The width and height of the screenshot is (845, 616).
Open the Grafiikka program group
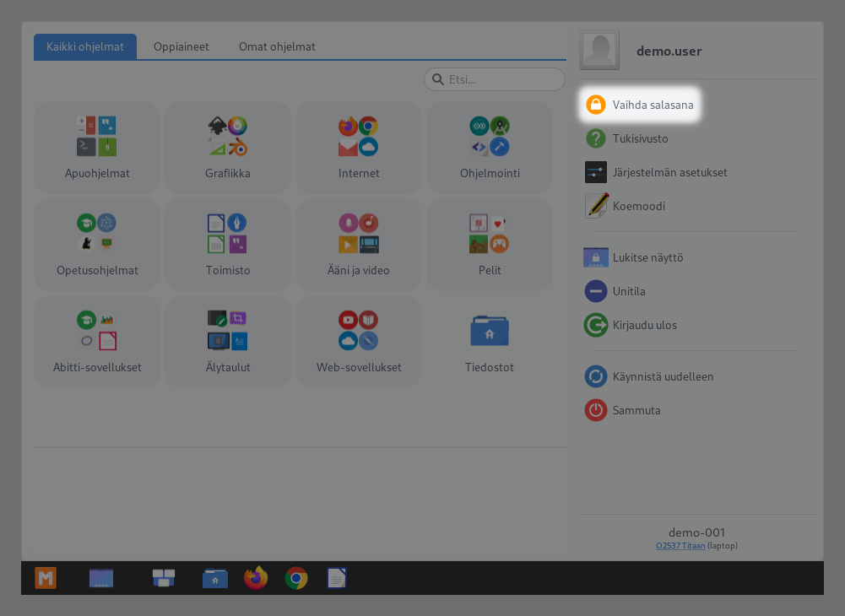coord(228,148)
